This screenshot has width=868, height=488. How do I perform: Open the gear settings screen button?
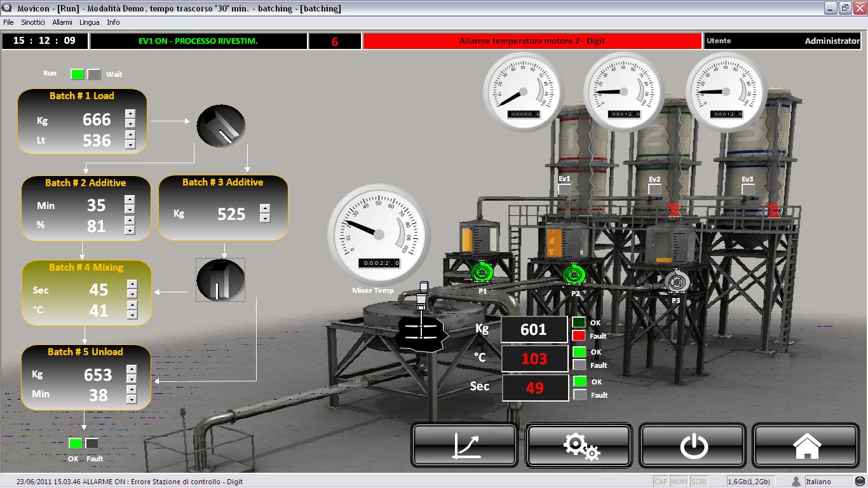579,445
